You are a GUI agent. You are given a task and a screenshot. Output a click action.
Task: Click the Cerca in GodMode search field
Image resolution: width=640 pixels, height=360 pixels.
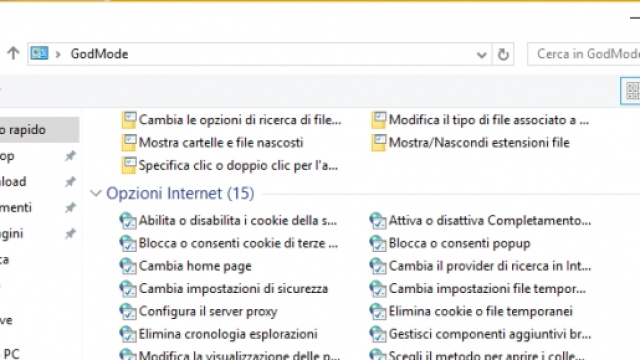[x=584, y=54]
